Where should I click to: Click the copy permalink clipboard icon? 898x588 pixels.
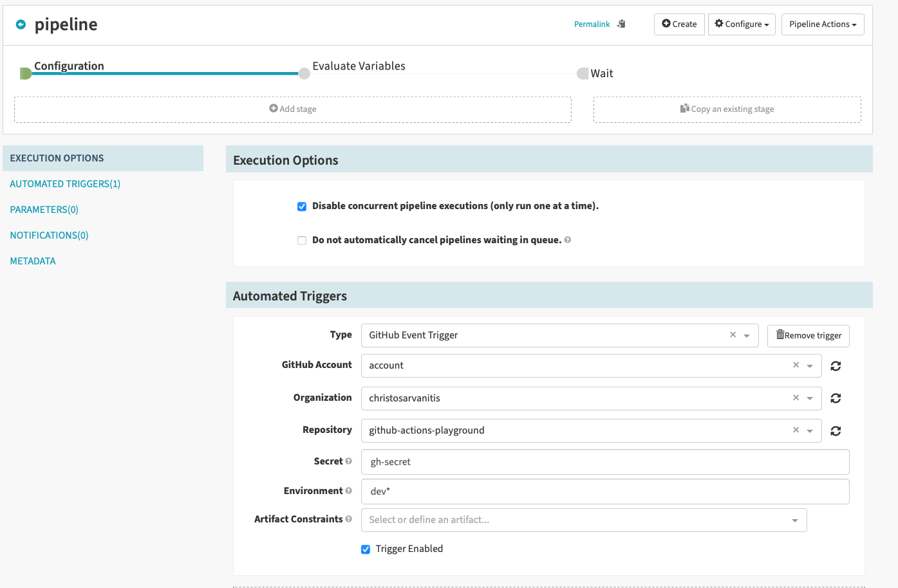pos(621,24)
